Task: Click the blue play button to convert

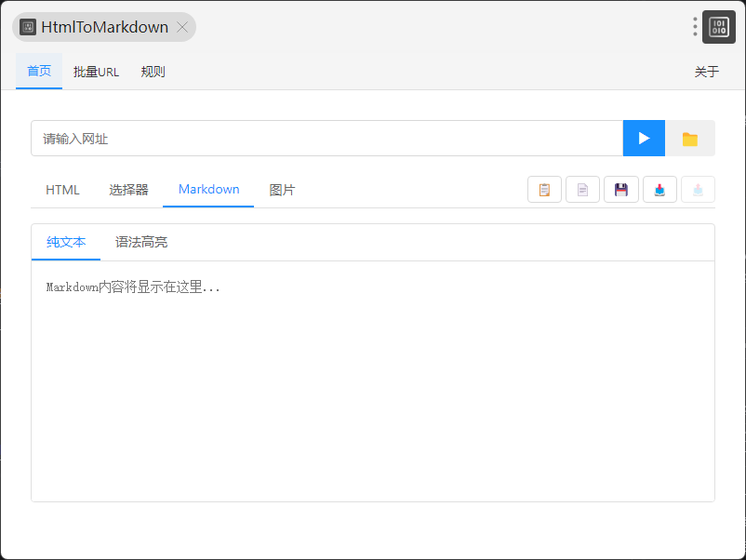Action: [x=644, y=139]
